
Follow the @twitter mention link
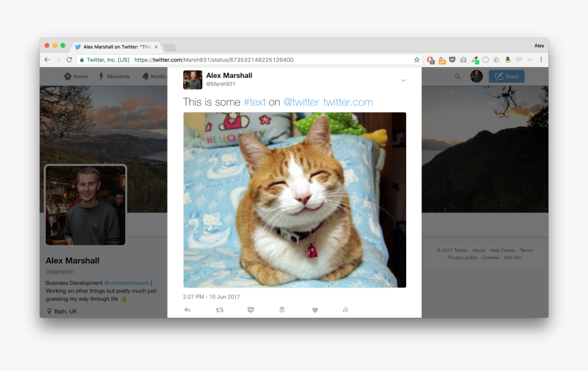301,102
